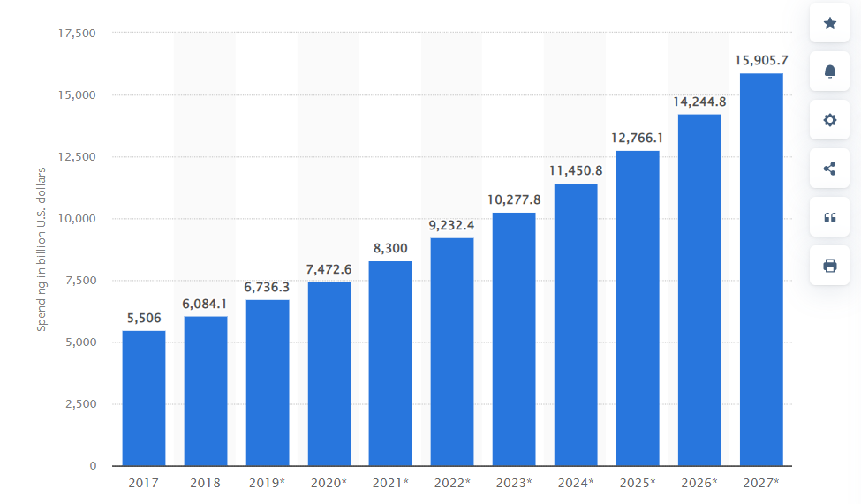The height and width of the screenshot is (504, 861).
Task: Click the 'Spending in billion U.S. dollars' axis title
Action: (42, 249)
